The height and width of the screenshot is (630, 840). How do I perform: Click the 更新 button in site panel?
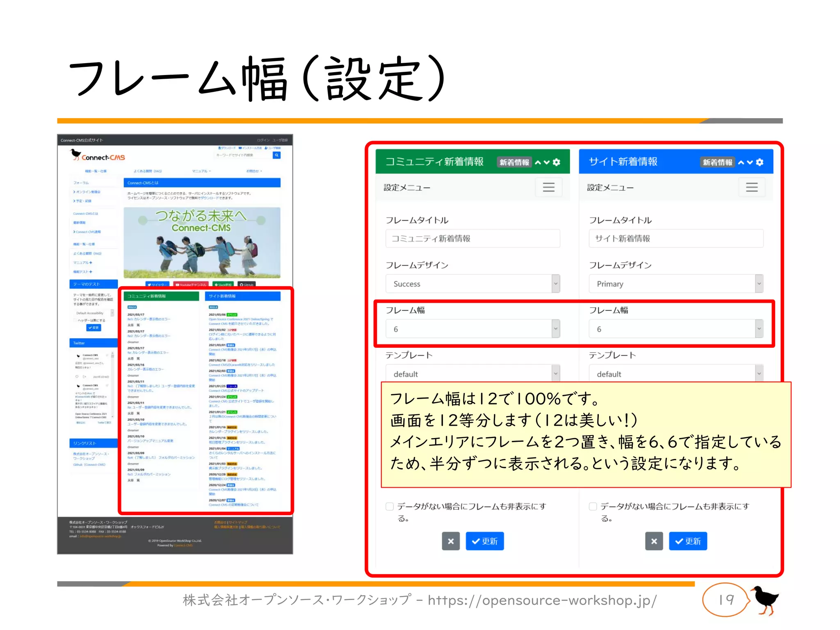688,541
